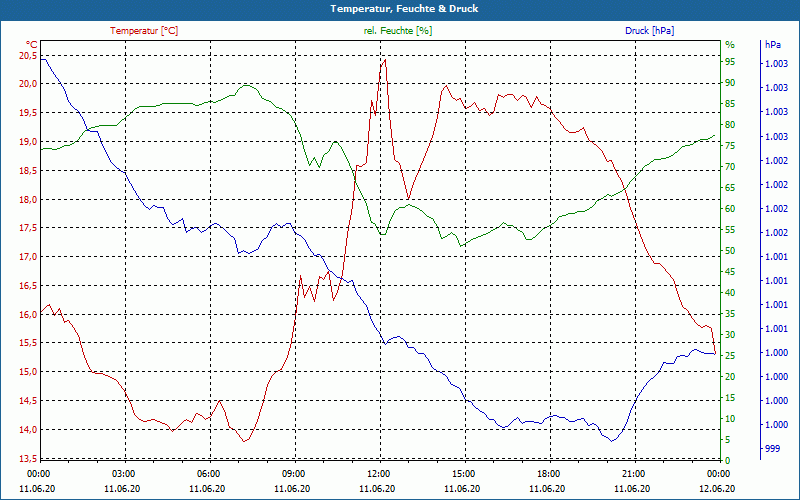Screen dimensions: 800x500
Task: Click the '21:00' time axis label
Action: tap(634, 473)
